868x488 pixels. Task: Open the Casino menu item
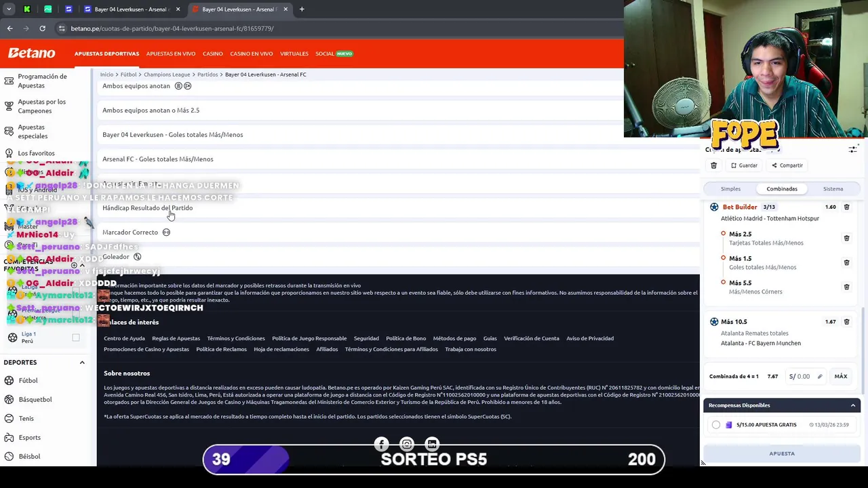pyautogui.click(x=212, y=54)
